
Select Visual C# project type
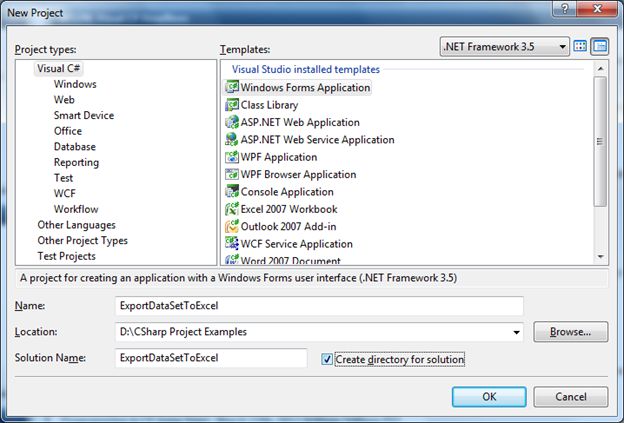pyautogui.click(x=58, y=68)
